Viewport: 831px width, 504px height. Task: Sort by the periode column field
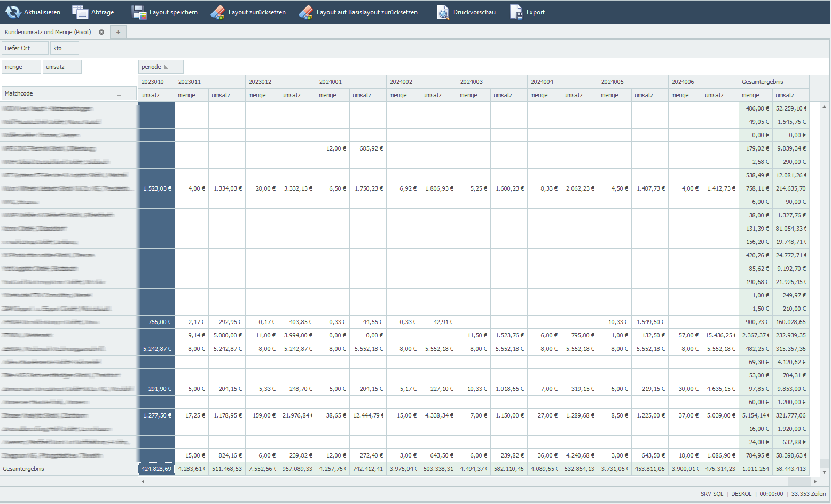(x=161, y=67)
